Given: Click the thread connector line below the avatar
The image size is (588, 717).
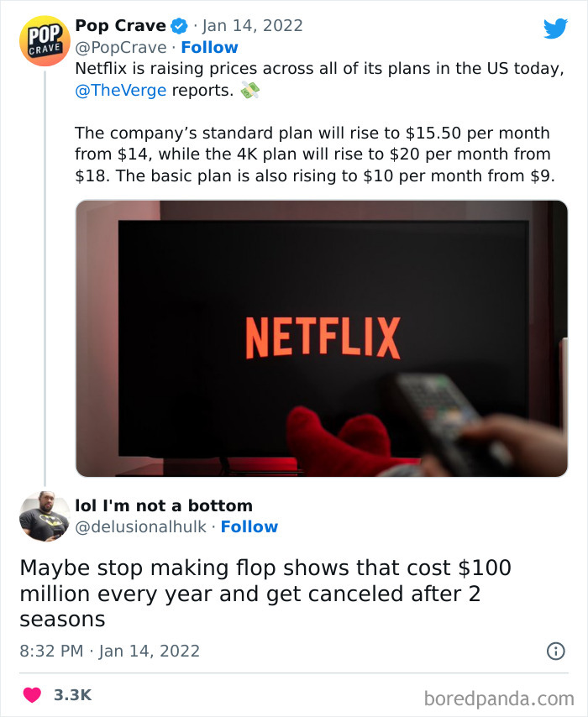Looking at the screenshot, I should [44, 277].
